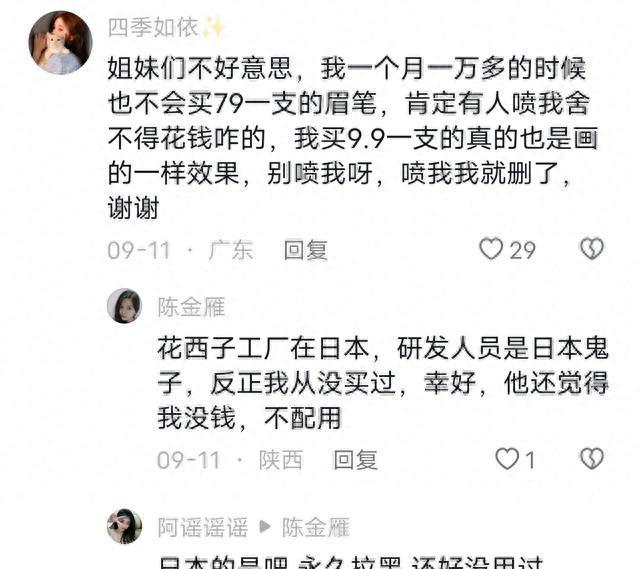Like 四季如依's comment with heart icon
The image size is (640, 569).
491,249
